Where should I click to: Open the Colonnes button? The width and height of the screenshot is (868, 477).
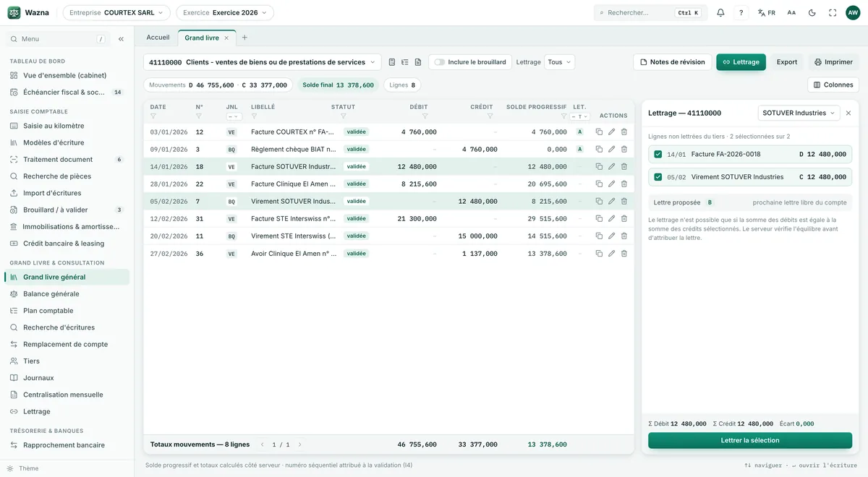click(x=833, y=85)
